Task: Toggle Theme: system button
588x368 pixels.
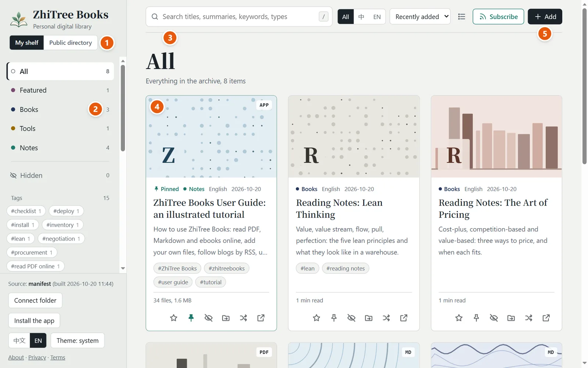Action: point(78,341)
